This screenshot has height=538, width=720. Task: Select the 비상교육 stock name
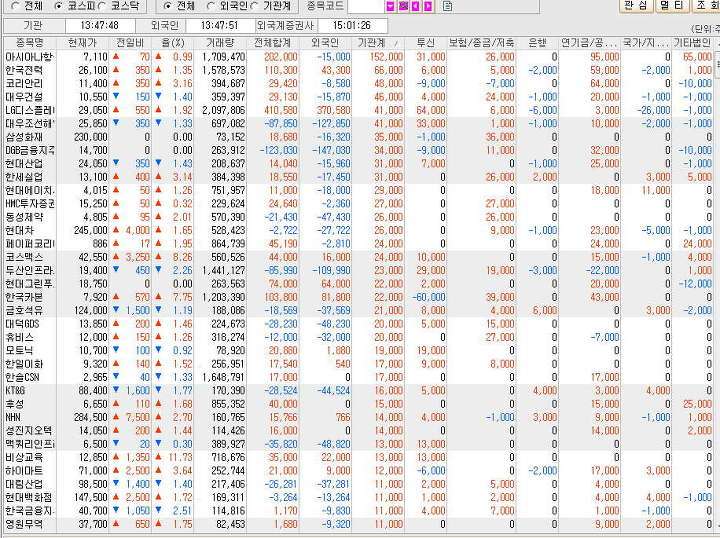pos(24,457)
